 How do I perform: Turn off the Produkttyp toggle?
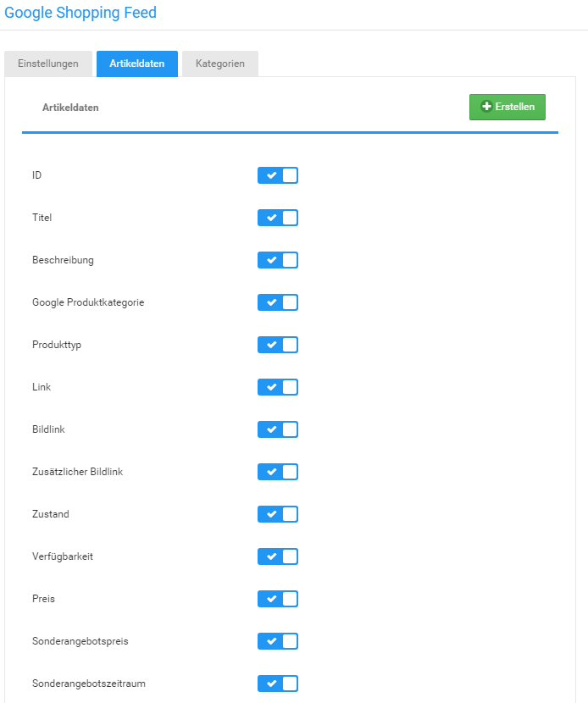click(278, 345)
